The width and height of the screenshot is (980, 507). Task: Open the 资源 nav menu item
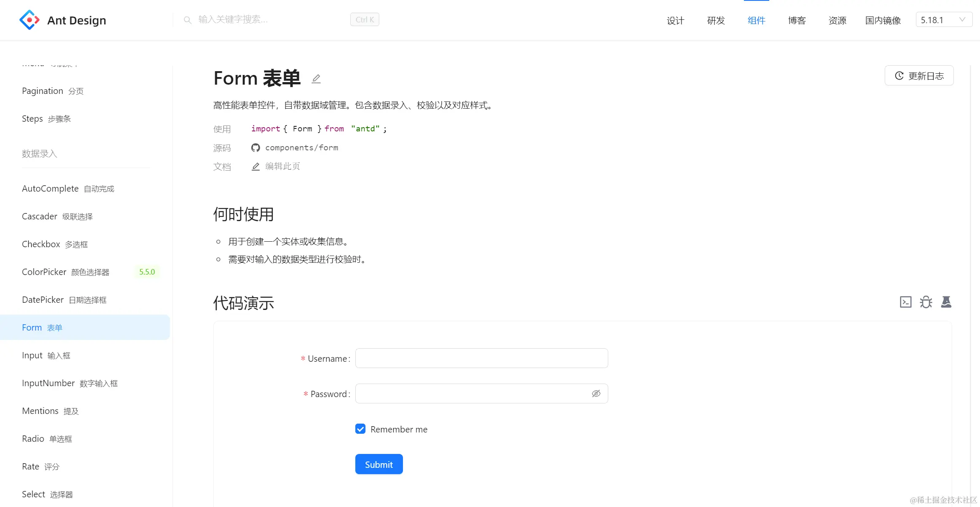[x=837, y=20]
